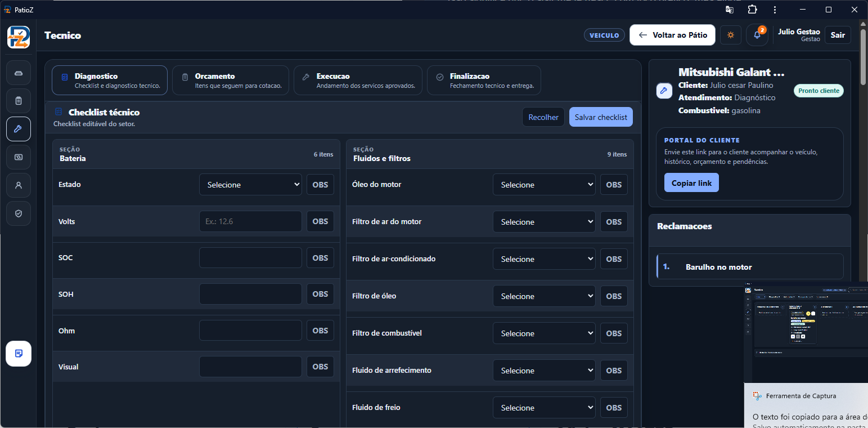Open the Óleo do motor dropdown
Screen dimensions: 868x428
(x=544, y=185)
